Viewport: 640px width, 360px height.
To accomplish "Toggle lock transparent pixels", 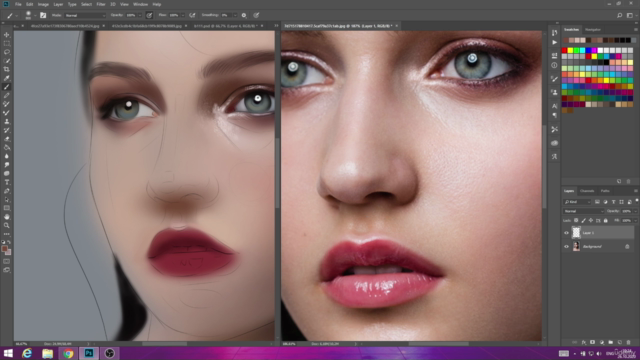I will (x=576, y=220).
